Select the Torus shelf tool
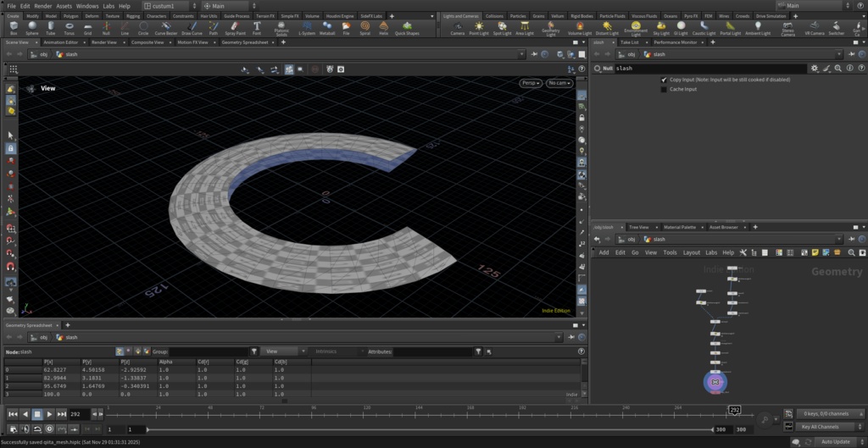The height and width of the screenshot is (448, 868). click(70, 28)
